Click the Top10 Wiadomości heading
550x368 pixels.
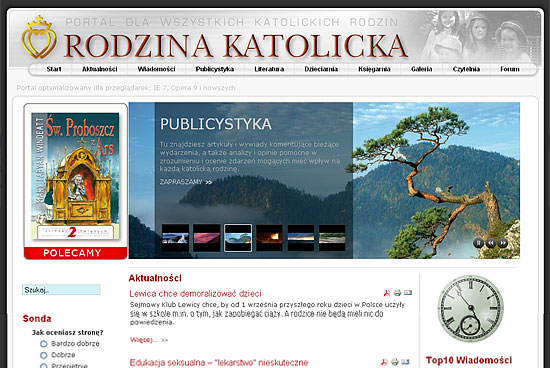point(469,360)
